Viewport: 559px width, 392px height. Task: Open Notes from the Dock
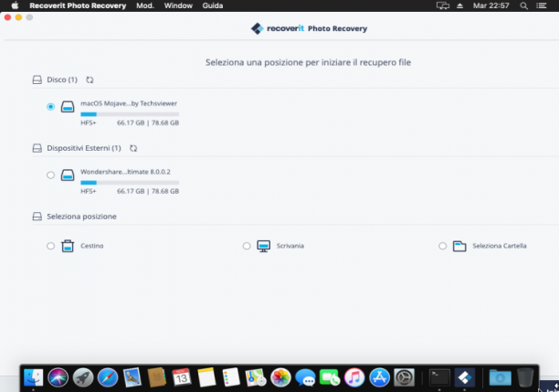tap(206, 377)
